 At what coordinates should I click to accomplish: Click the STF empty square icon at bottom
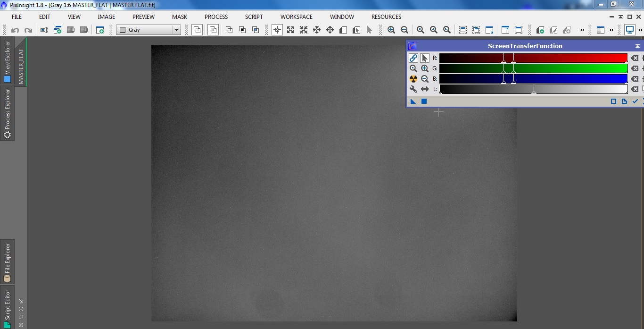click(x=613, y=101)
